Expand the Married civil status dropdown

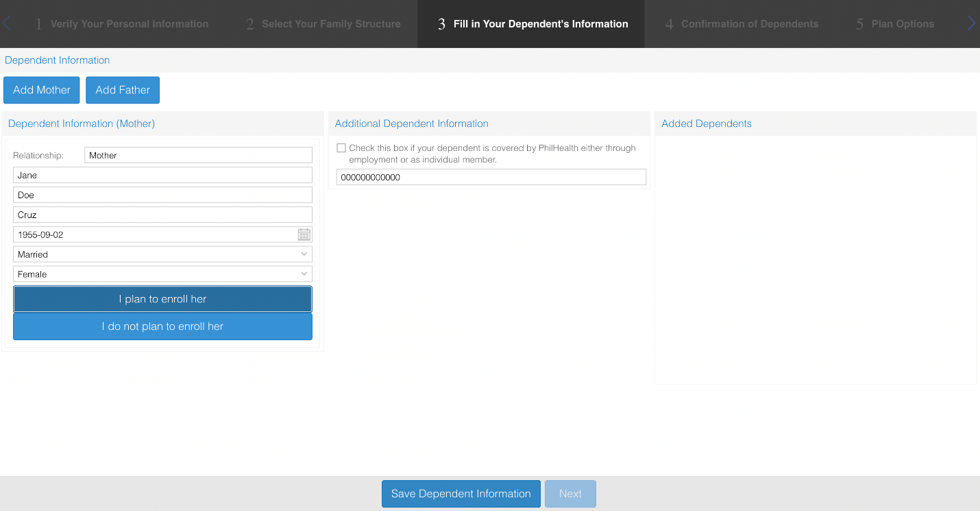162,254
